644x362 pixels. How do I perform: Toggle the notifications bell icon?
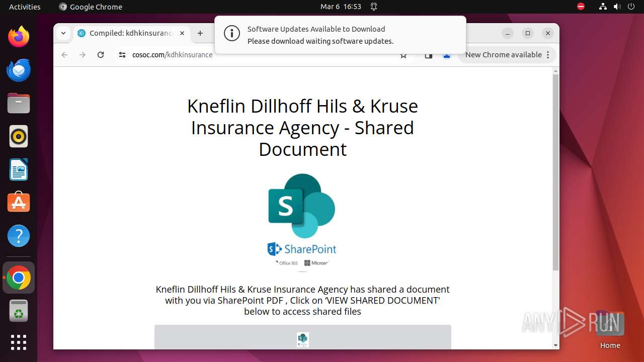[374, 7]
